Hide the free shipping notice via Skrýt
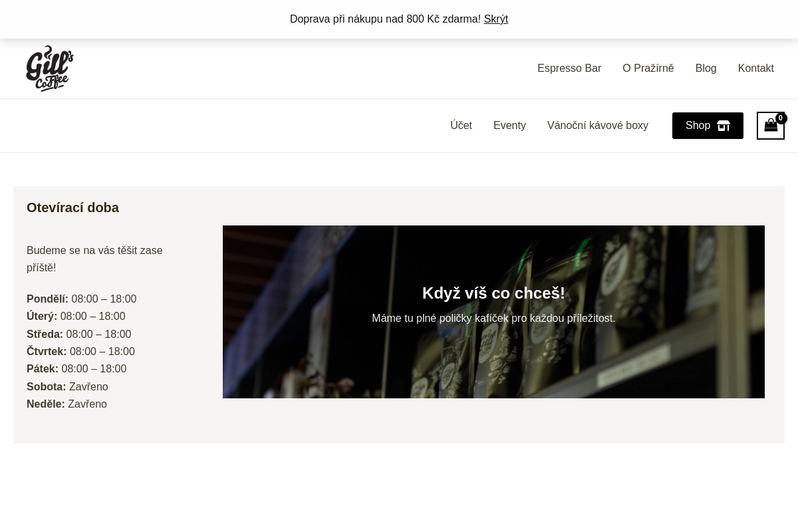The width and height of the screenshot is (798, 532). pyautogui.click(x=496, y=19)
